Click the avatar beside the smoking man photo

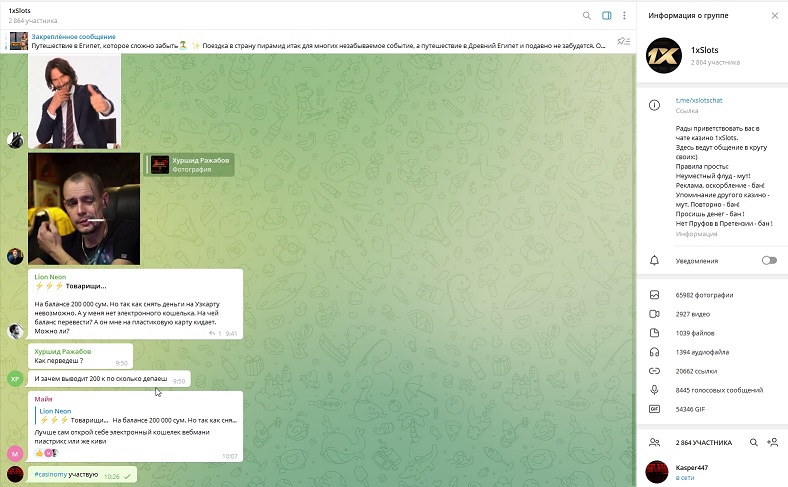tap(15, 256)
